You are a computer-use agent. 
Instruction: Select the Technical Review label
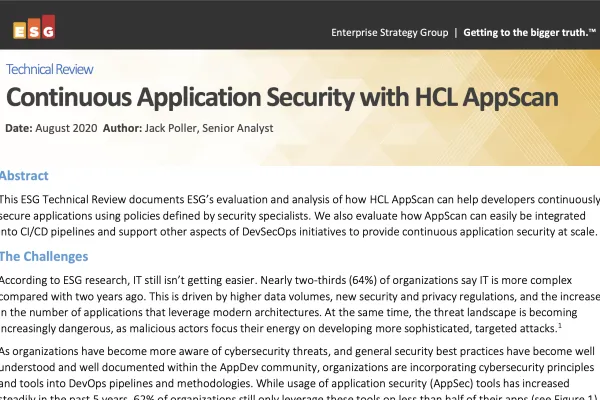tap(50, 70)
